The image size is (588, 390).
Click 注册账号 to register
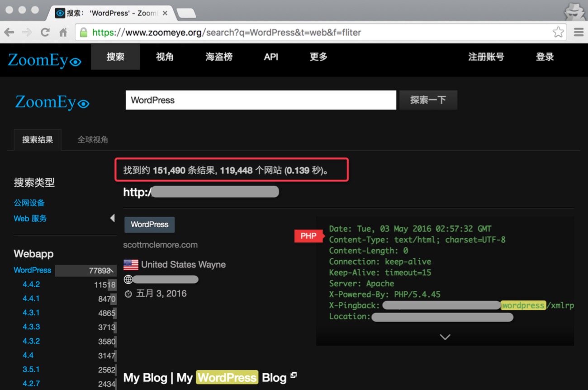coord(486,57)
